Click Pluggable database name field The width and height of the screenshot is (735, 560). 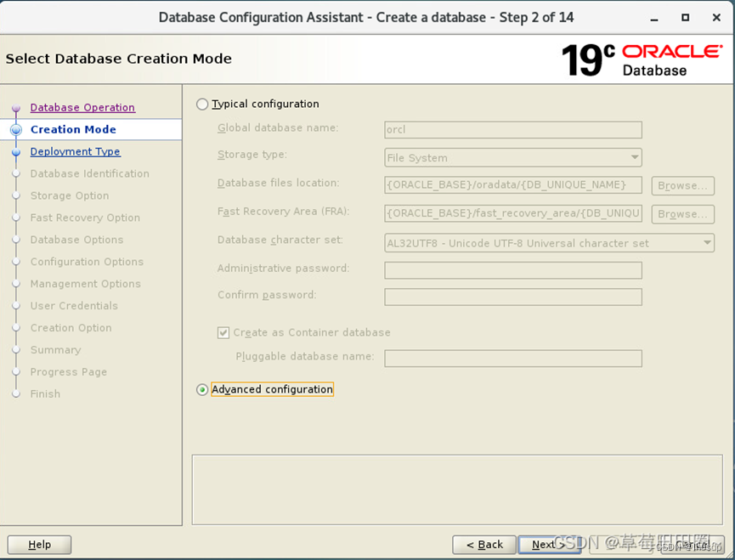pyautogui.click(x=513, y=359)
